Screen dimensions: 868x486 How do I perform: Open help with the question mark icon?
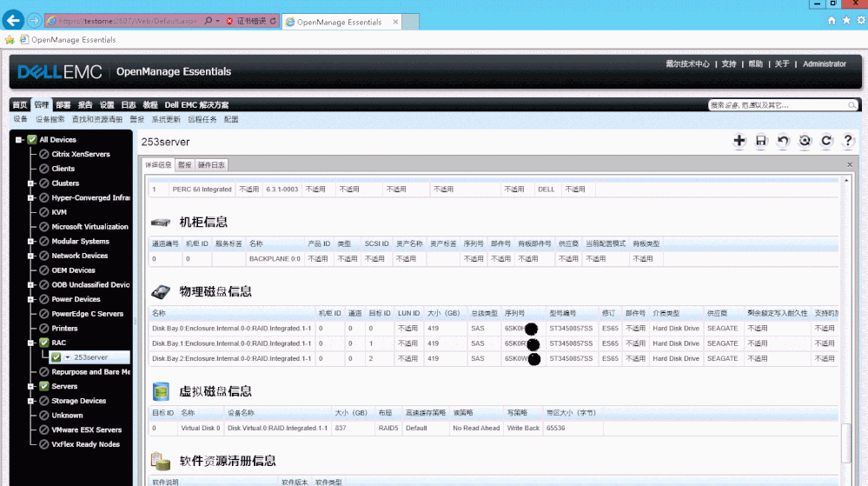coord(848,141)
